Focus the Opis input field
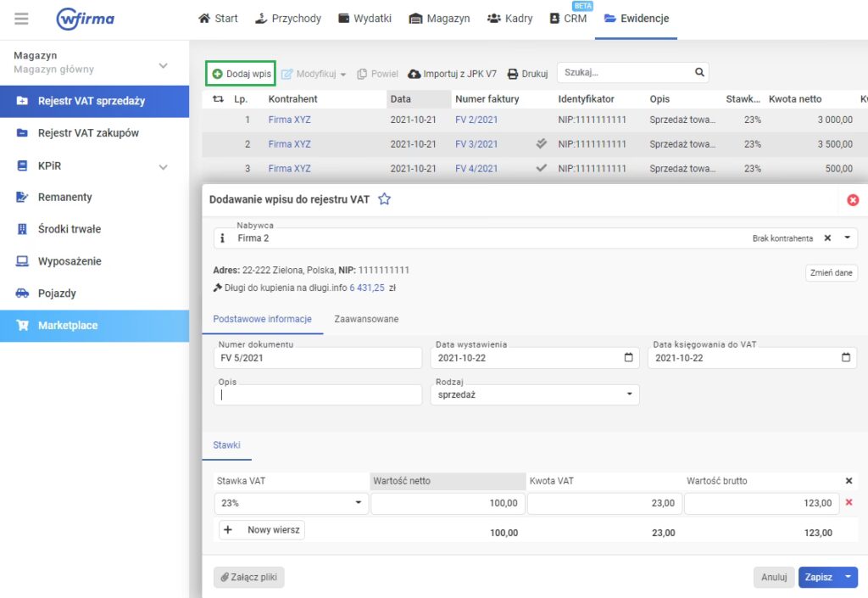This screenshot has width=868, height=598. click(318, 394)
